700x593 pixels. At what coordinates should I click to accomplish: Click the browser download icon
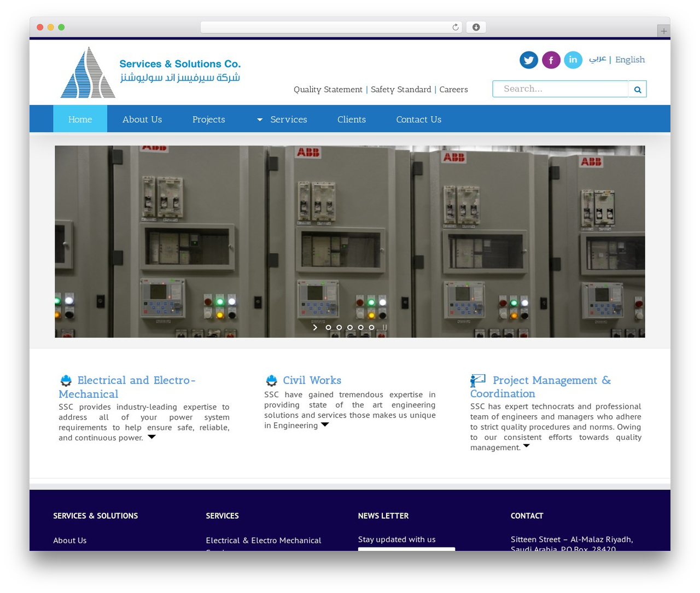click(x=476, y=27)
